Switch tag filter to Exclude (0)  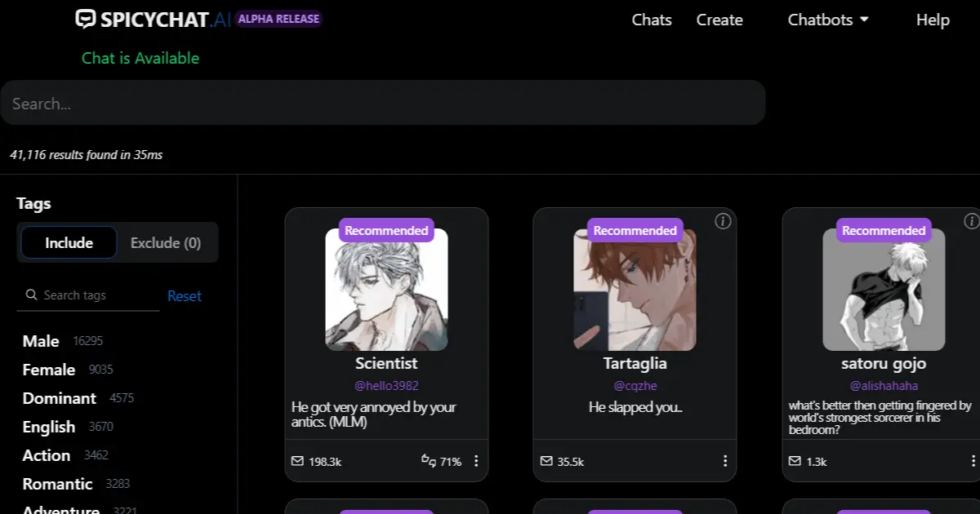click(166, 243)
